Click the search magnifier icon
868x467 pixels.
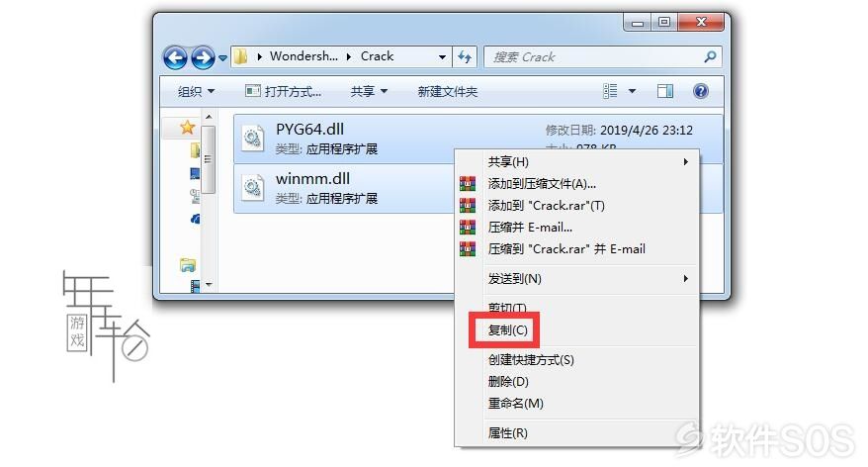coord(710,56)
